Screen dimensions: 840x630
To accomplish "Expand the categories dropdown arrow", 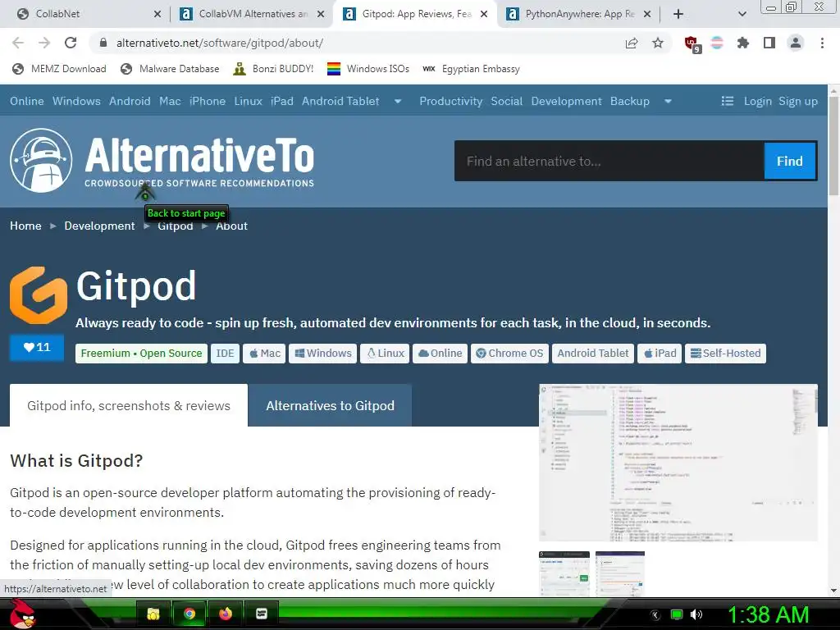I will click(x=668, y=101).
